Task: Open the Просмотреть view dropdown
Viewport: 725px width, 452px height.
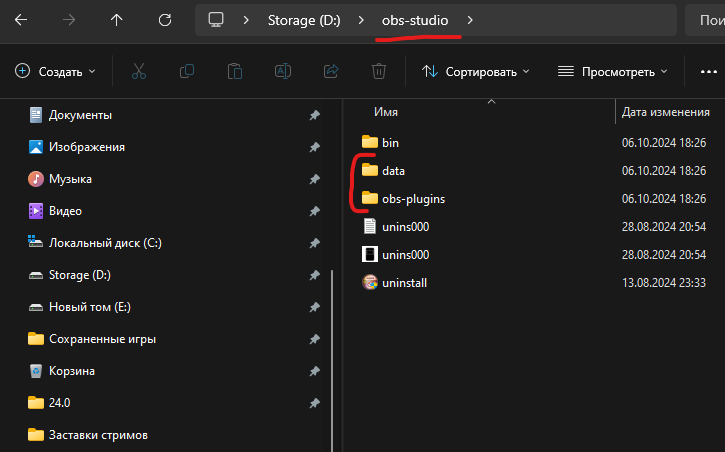Action: [x=612, y=71]
